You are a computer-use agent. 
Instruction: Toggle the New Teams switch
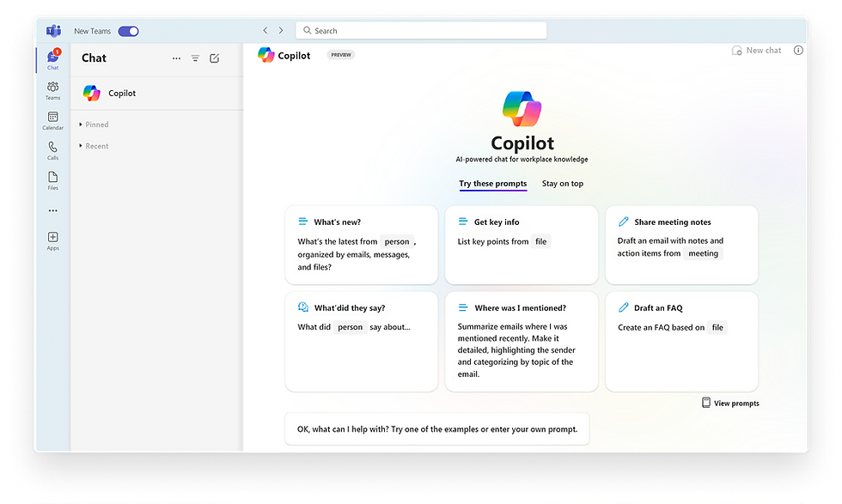coord(128,31)
